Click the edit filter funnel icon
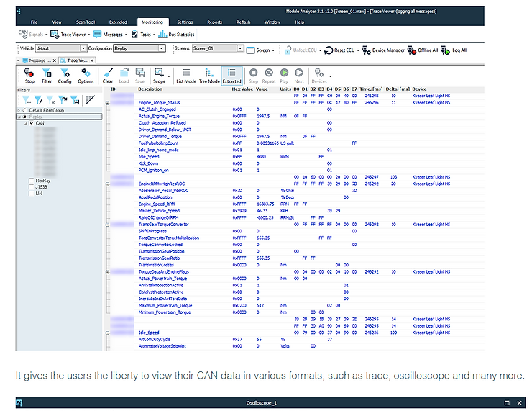This screenshot has width=532, height=411. (x=39, y=100)
